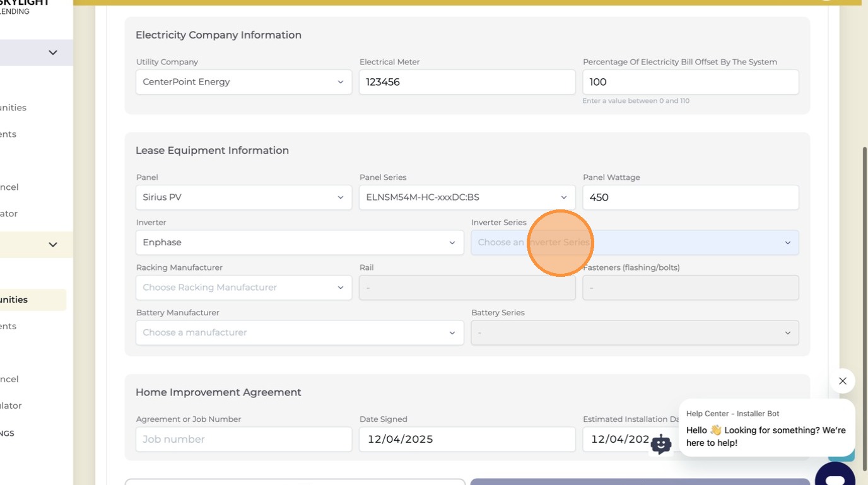This screenshot has width=868, height=485.
Task: Click the Date Signed date field
Action: (467, 439)
